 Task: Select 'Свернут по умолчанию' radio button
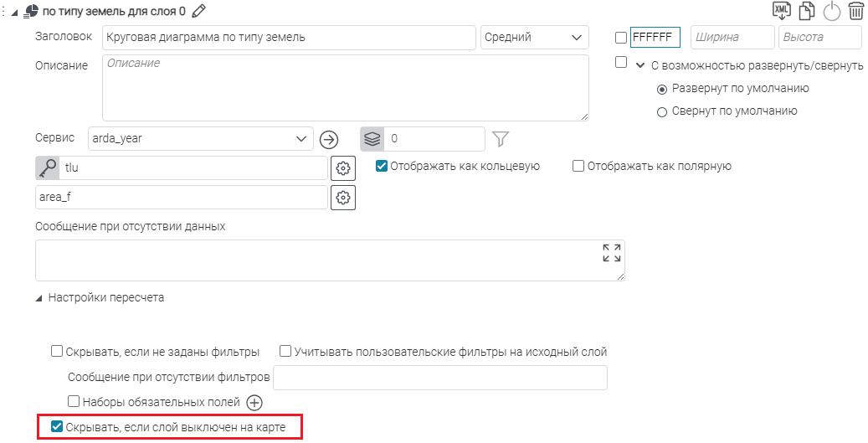[661, 111]
